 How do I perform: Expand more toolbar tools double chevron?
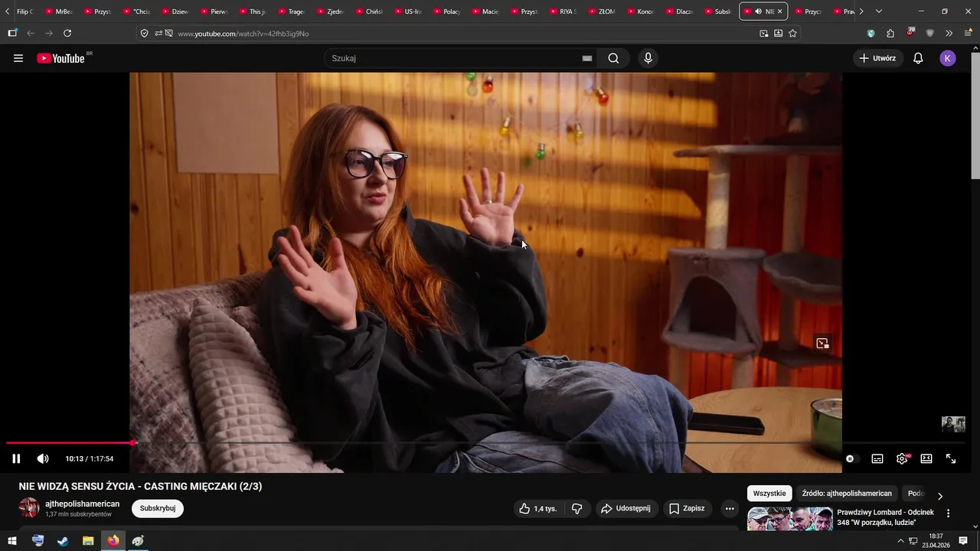click(x=949, y=33)
